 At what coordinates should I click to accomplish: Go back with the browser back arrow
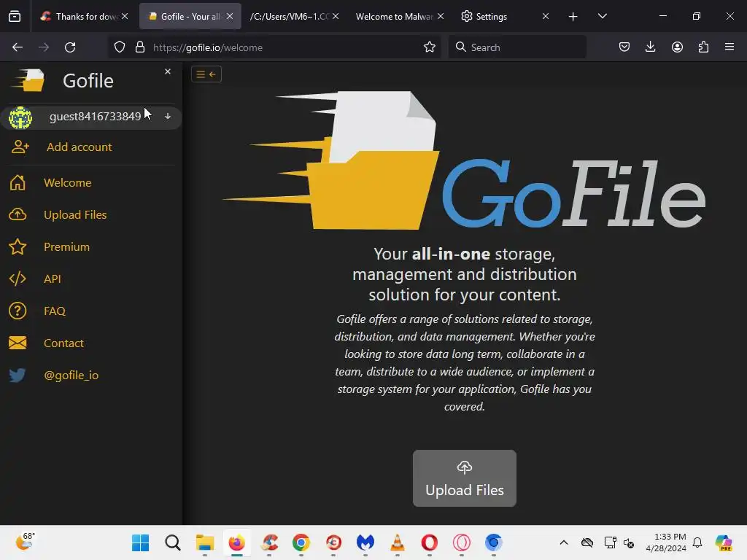click(18, 47)
